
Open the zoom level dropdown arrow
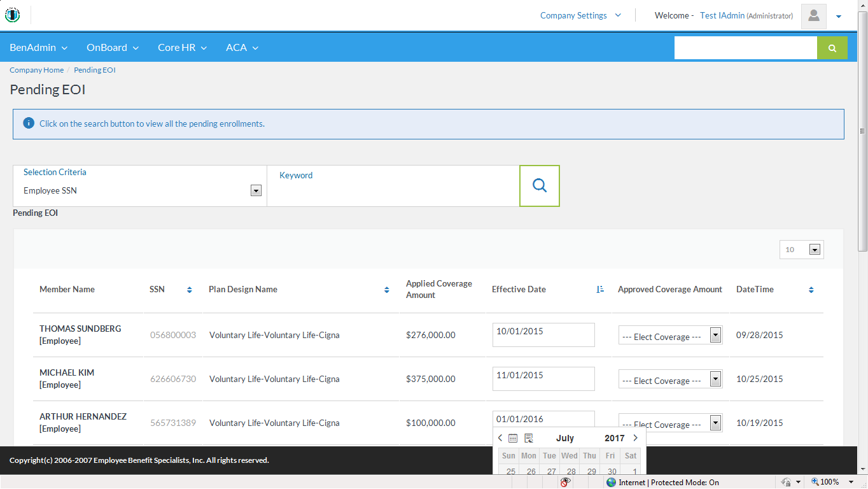point(851,483)
